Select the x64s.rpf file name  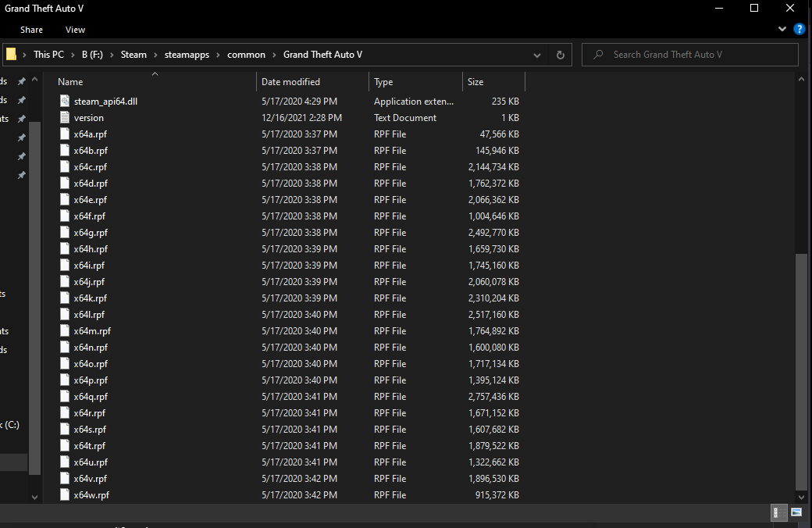(90, 430)
